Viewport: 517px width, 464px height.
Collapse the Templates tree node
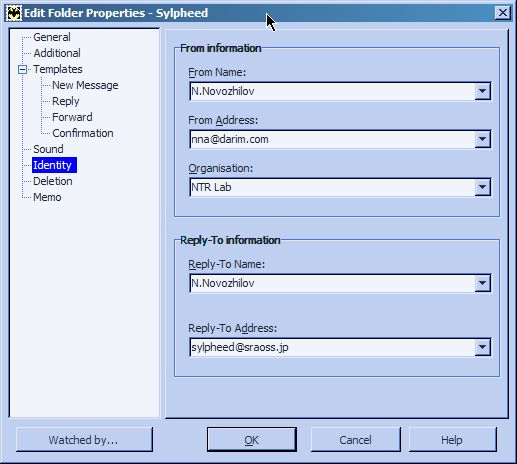click(22, 69)
